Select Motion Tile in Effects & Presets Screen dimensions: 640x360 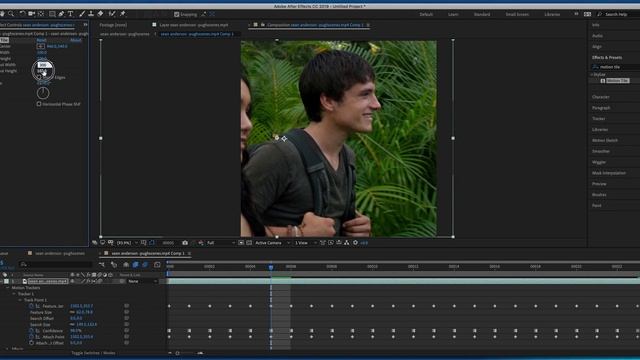[617, 81]
